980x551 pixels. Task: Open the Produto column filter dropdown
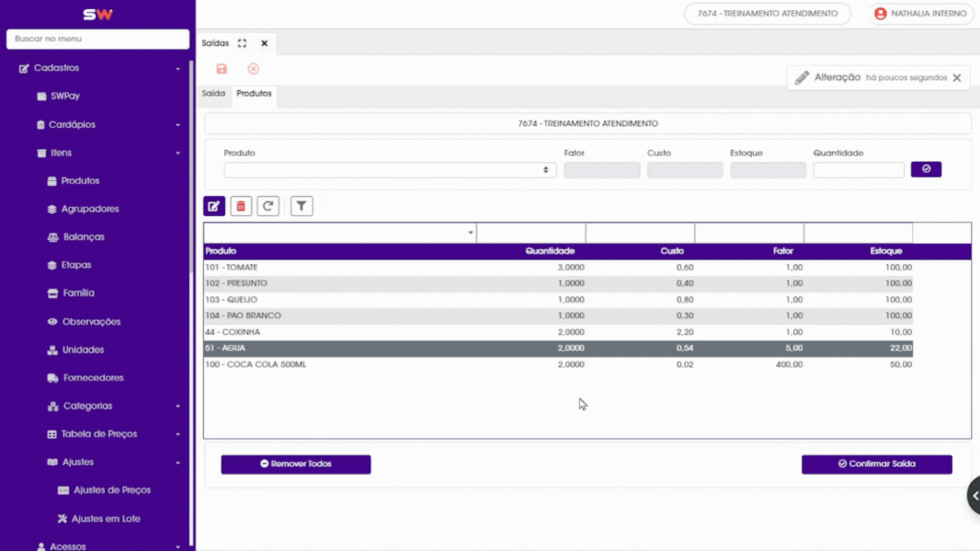pyautogui.click(x=340, y=233)
